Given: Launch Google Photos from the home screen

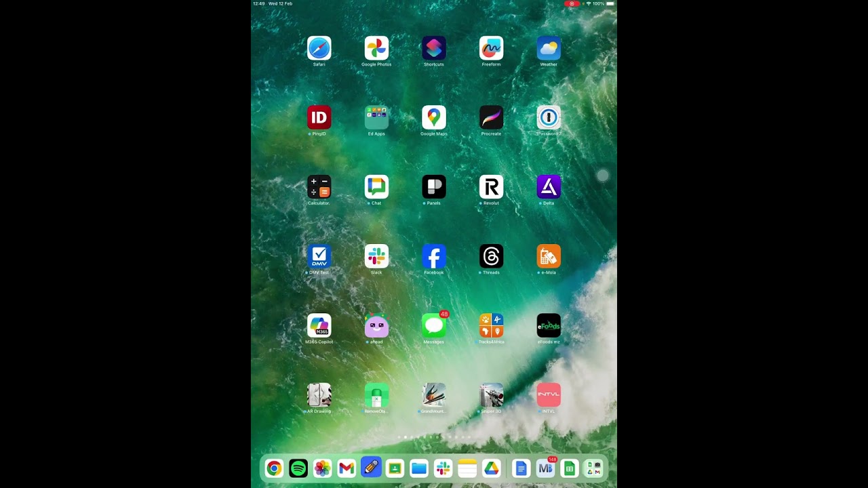Looking at the screenshot, I should pyautogui.click(x=376, y=48).
